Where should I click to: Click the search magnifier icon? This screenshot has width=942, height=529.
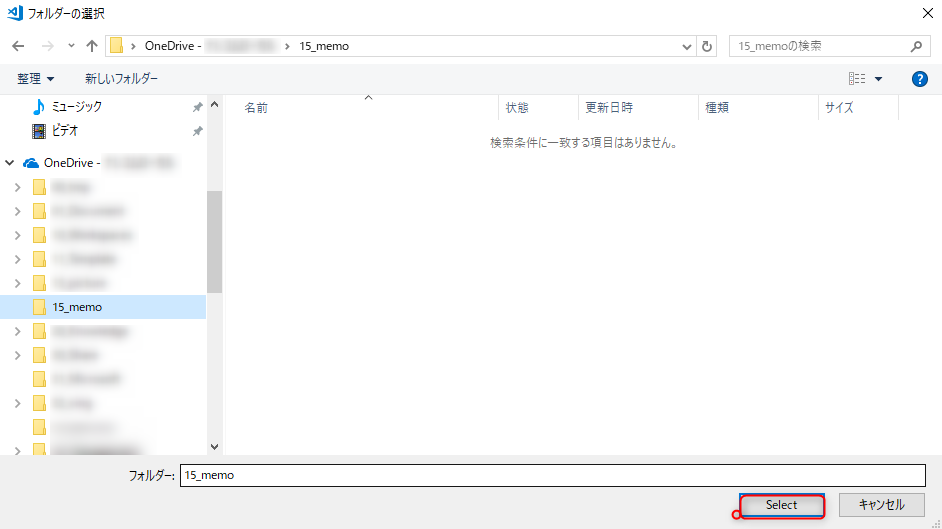coord(916,46)
